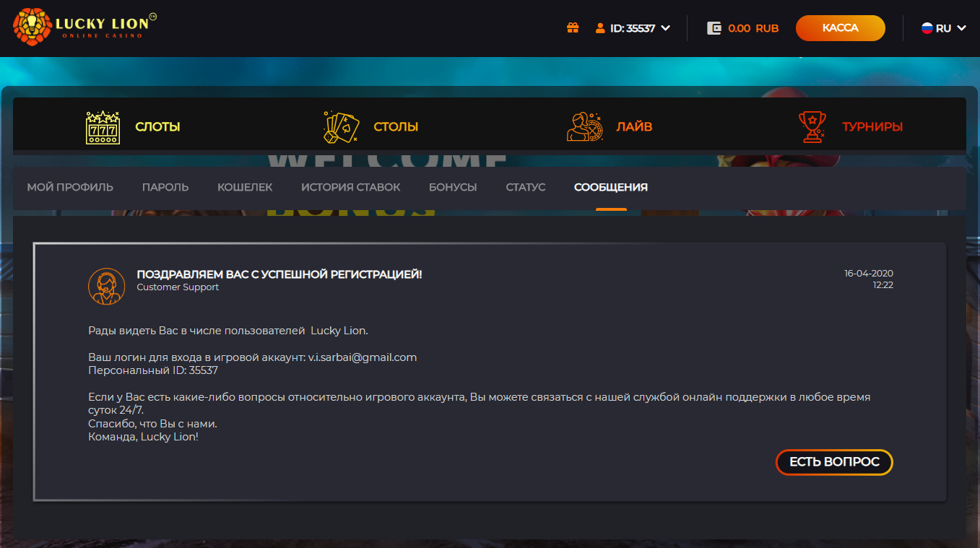The image size is (980, 548).
Task: Click the ЕСТЬ ВОПРОС button
Action: (x=834, y=462)
